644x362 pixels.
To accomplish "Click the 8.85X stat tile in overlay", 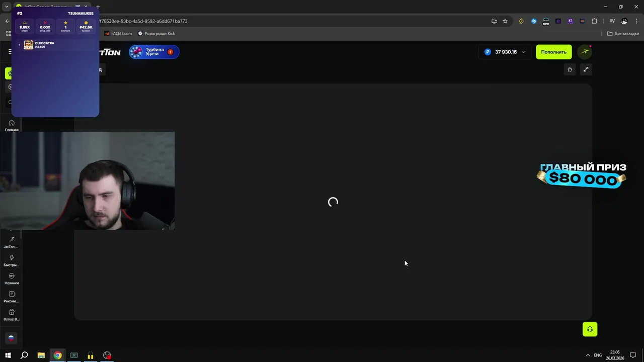I will point(25,27).
